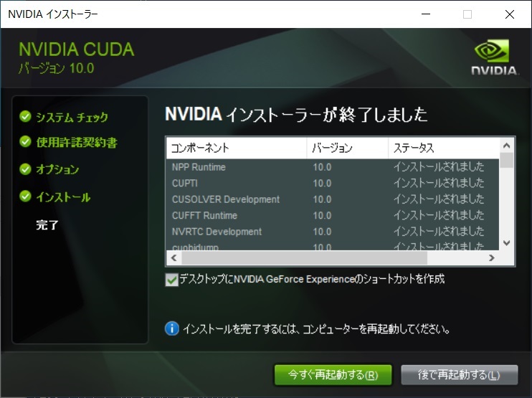Select the 使用許諾契約書 step
Viewport: 532px width, 398px height.
pos(77,142)
